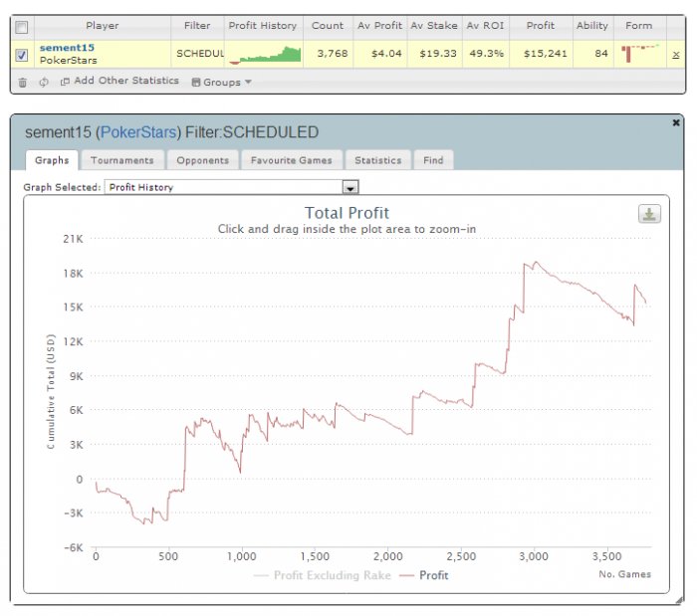Click the sement15 player name link
Image resolution: width=697 pixels, height=616 pixels.
point(67,48)
